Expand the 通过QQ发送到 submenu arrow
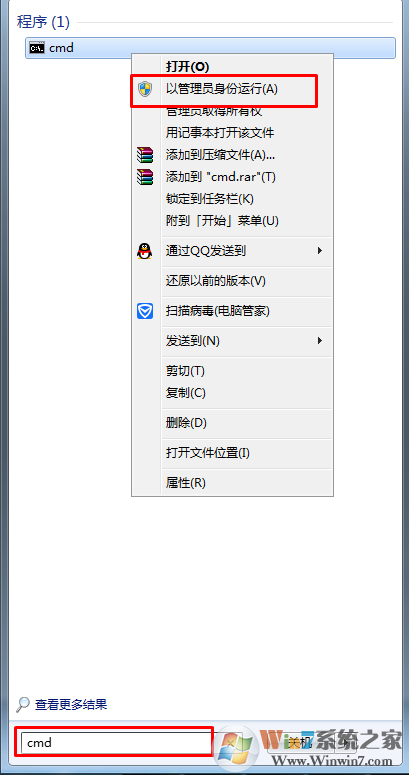Image resolution: width=409 pixels, height=775 pixels. click(320, 251)
